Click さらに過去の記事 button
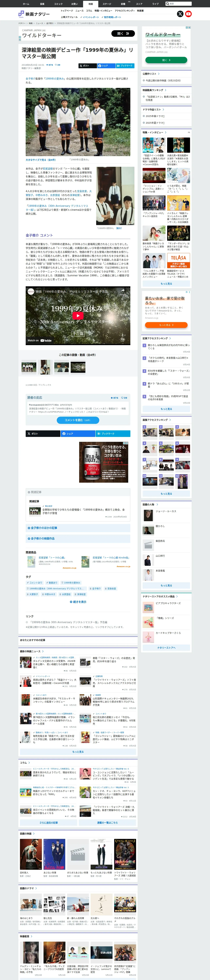 tap(48, 823)
